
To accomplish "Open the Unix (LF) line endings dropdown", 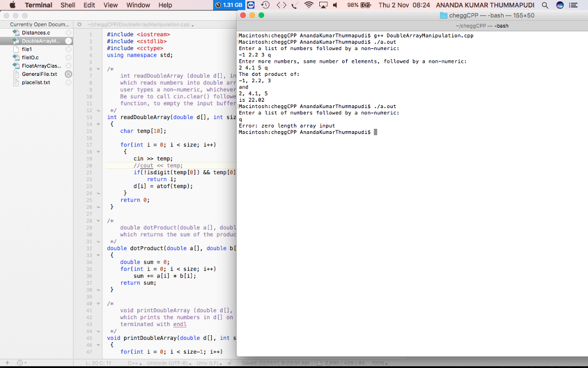I will pos(209,363).
